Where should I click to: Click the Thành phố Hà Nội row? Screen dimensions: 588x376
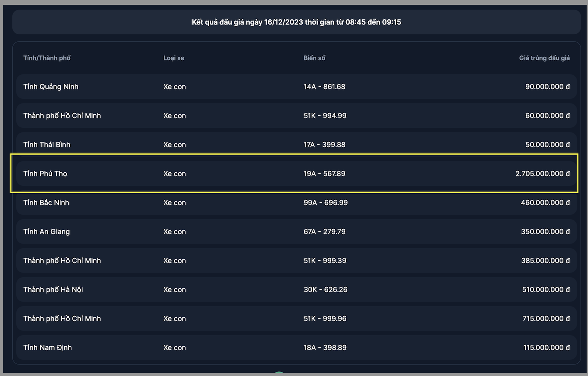[53, 289]
